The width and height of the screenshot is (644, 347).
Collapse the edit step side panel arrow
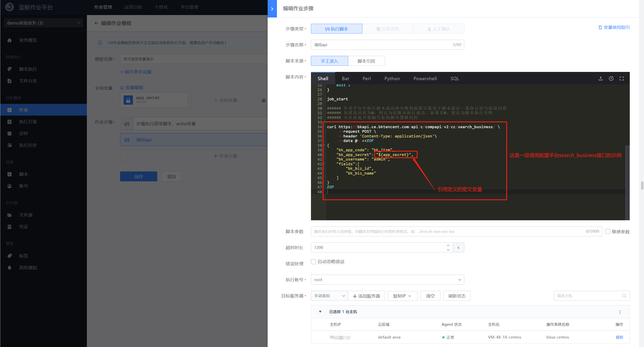coord(272,9)
